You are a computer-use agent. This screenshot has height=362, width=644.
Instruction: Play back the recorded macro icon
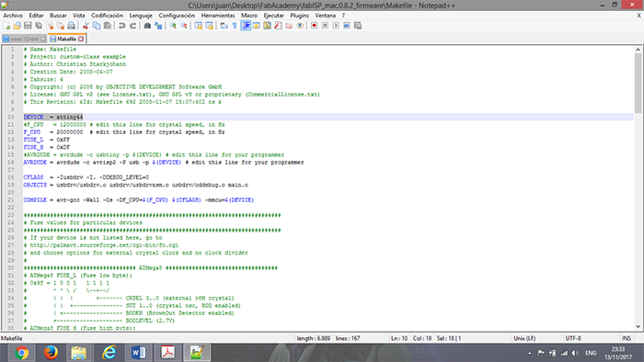click(x=336, y=26)
